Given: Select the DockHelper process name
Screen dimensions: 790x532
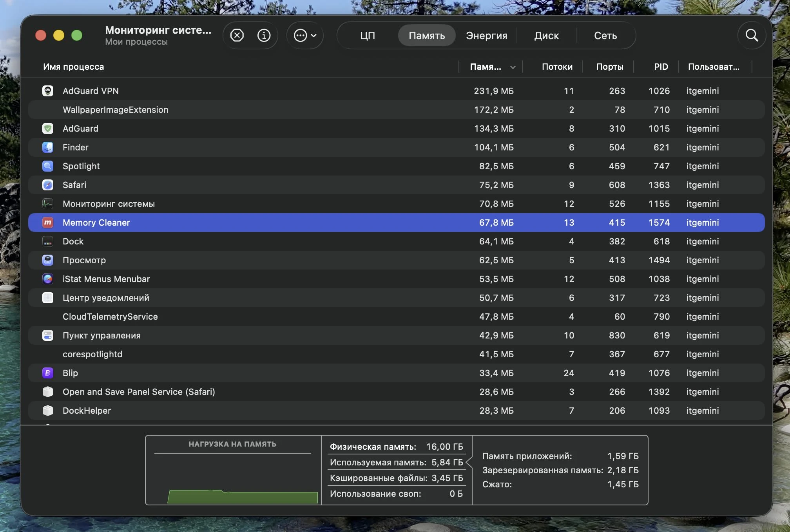Looking at the screenshot, I should pyautogui.click(x=87, y=411).
